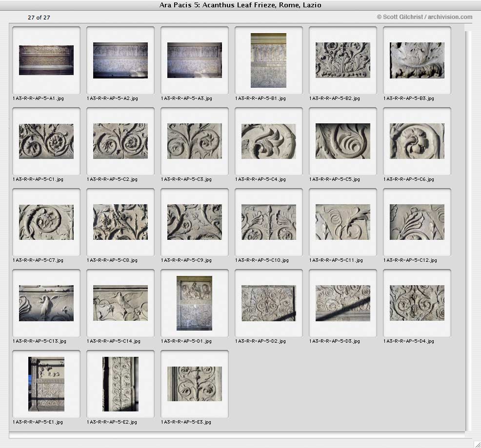Image resolution: width=481 pixels, height=448 pixels.
Task: Click the file name text 1A3-R-R-AP-5-B2.jpg
Action: (335, 98)
